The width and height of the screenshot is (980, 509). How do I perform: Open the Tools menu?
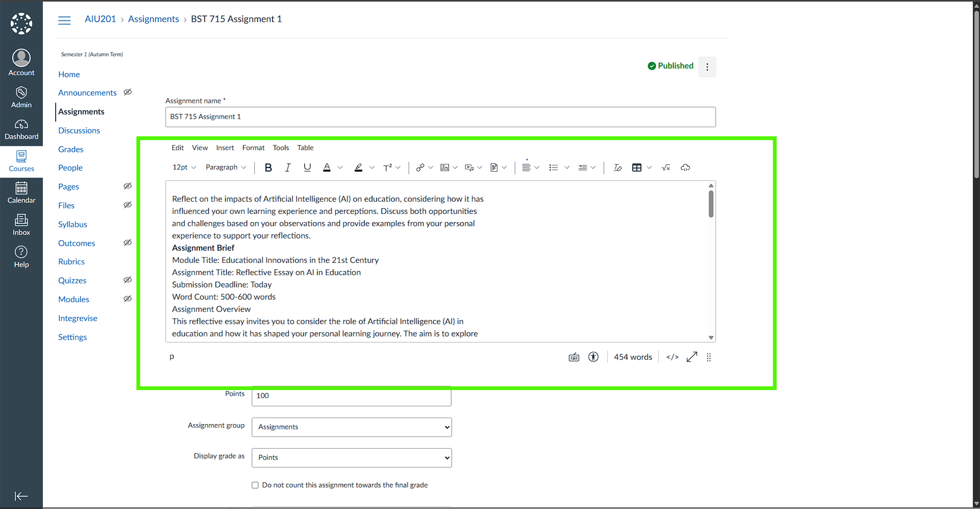[281, 148]
